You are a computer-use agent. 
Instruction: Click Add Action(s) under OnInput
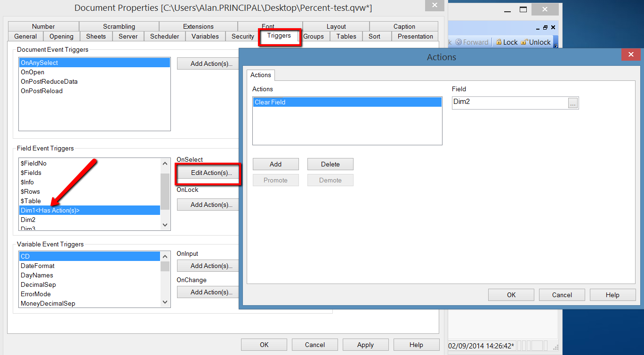click(208, 266)
